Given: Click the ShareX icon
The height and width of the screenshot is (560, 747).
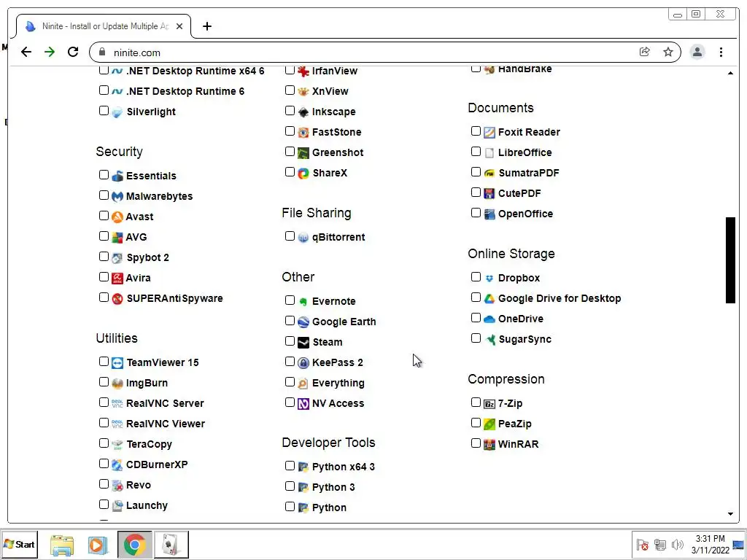Looking at the screenshot, I should [x=303, y=174].
